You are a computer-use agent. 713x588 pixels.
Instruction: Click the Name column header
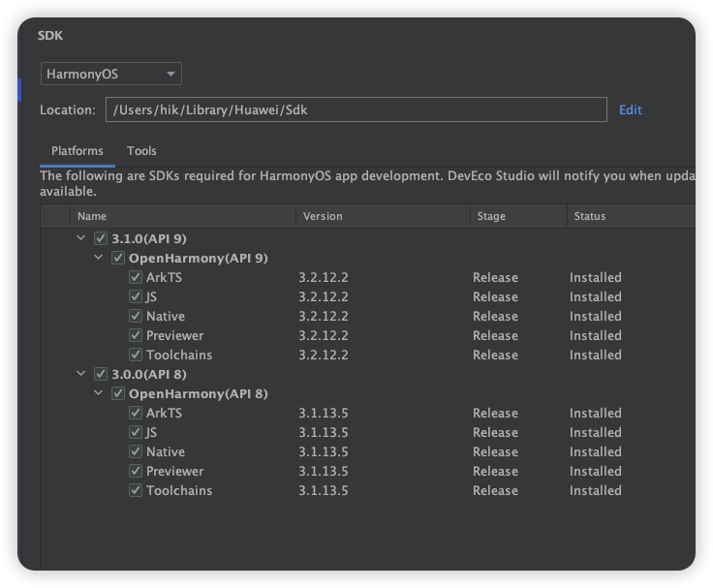pyautogui.click(x=183, y=216)
